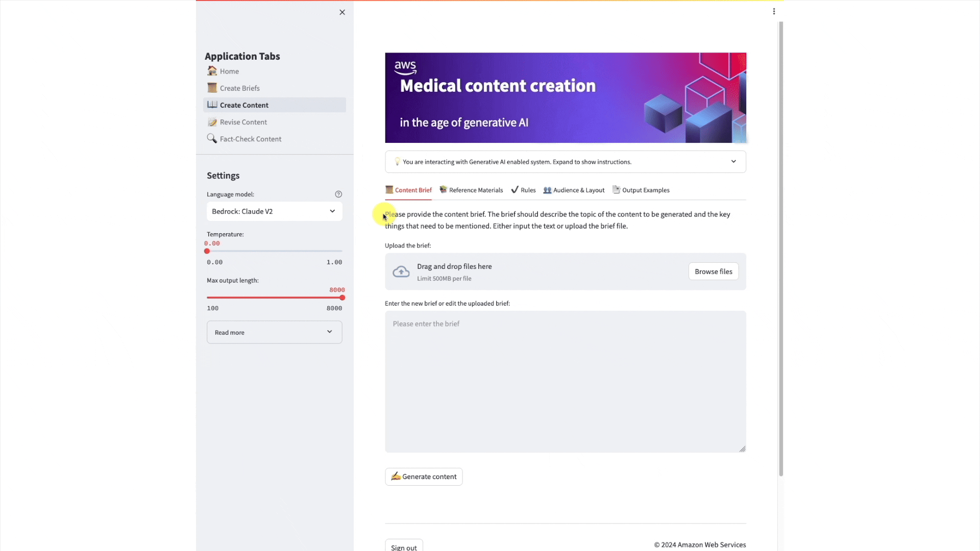
Task: Click the Generate content button
Action: coord(424,477)
